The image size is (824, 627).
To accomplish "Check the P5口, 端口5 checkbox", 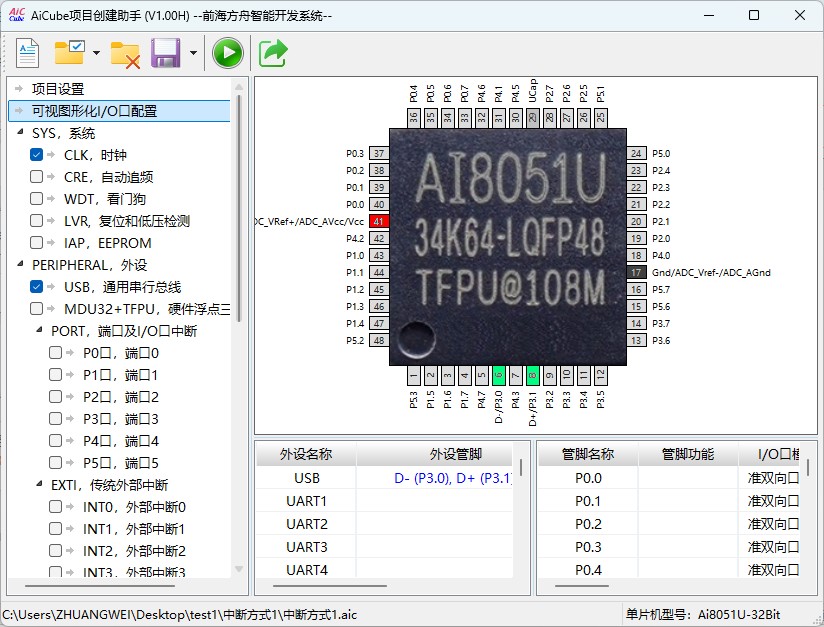I will click(x=55, y=463).
